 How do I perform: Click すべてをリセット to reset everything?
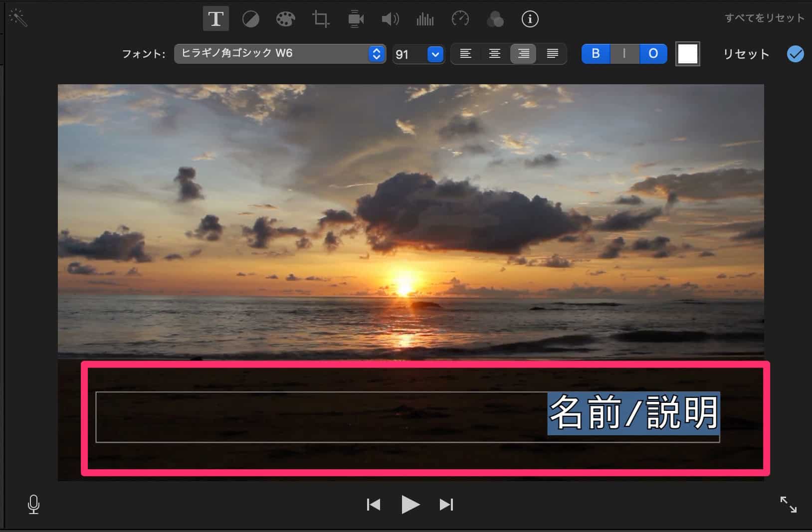tap(764, 18)
